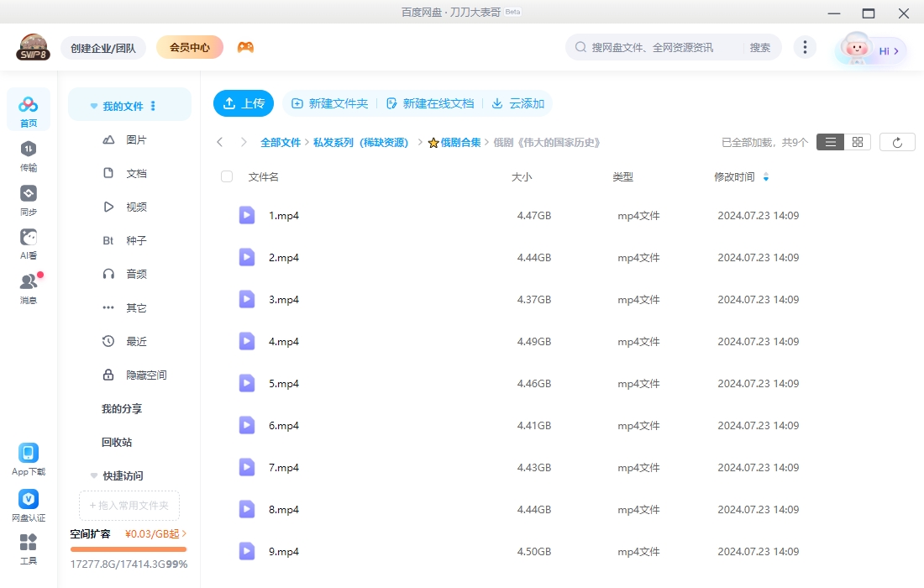The width and height of the screenshot is (924, 588).
Task: Check the select-all checkbox in file header
Action: click(225, 176)
